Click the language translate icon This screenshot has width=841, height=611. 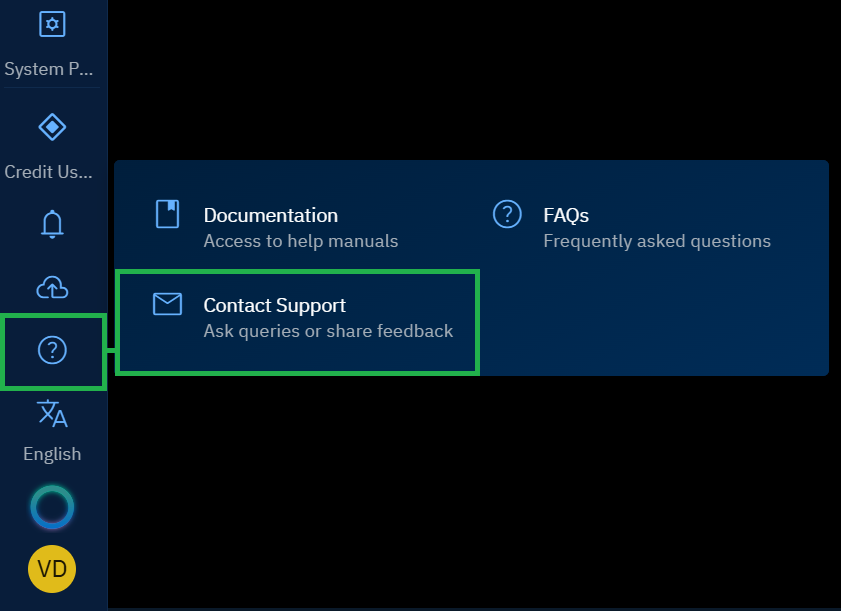pos(52,413)
